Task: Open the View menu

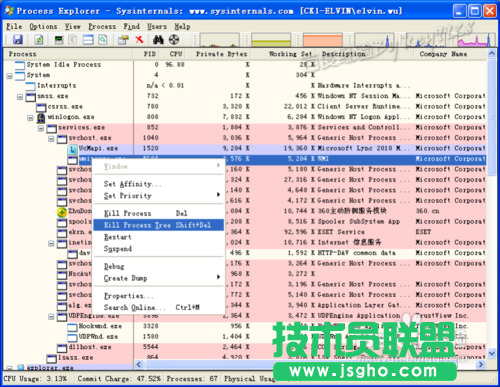Action: [x=73, y=26]
